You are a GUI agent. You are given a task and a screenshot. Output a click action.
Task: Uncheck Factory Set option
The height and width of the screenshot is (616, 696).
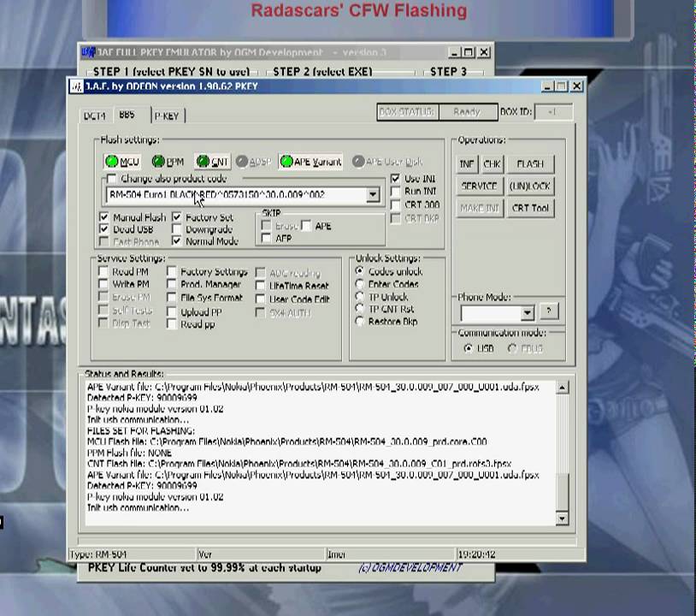click(177, 217)
